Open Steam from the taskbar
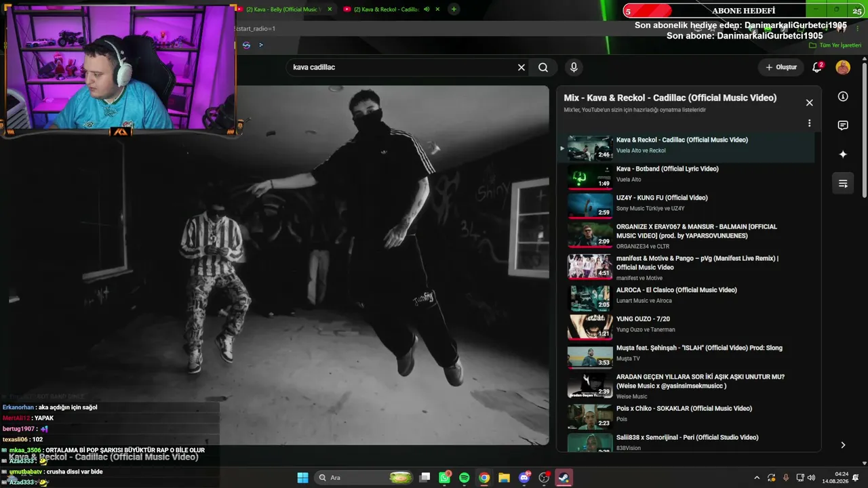 tap(564, 478)
